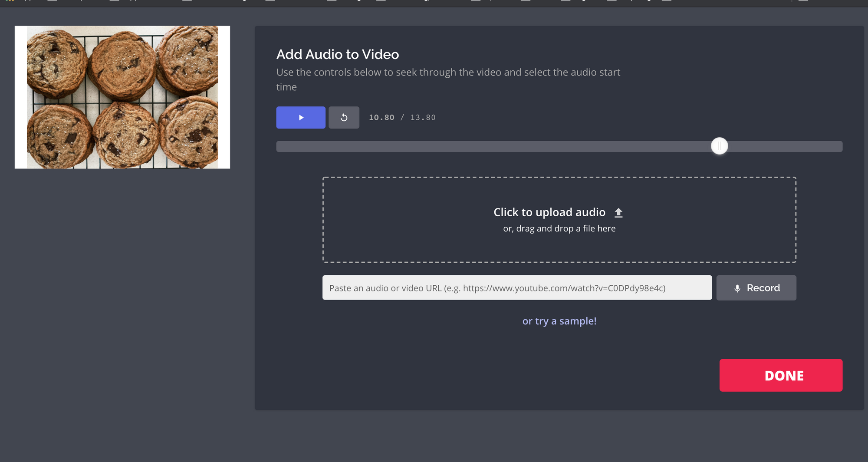Click the microphone icon in Record
868x462 pixels.
[x=737, y=288]
